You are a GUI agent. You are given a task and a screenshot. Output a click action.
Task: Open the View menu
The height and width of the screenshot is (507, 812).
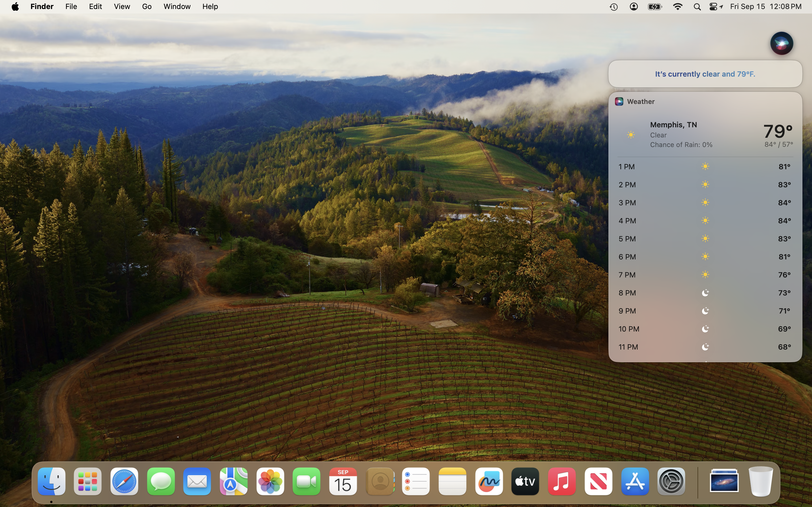pos(122,7)
